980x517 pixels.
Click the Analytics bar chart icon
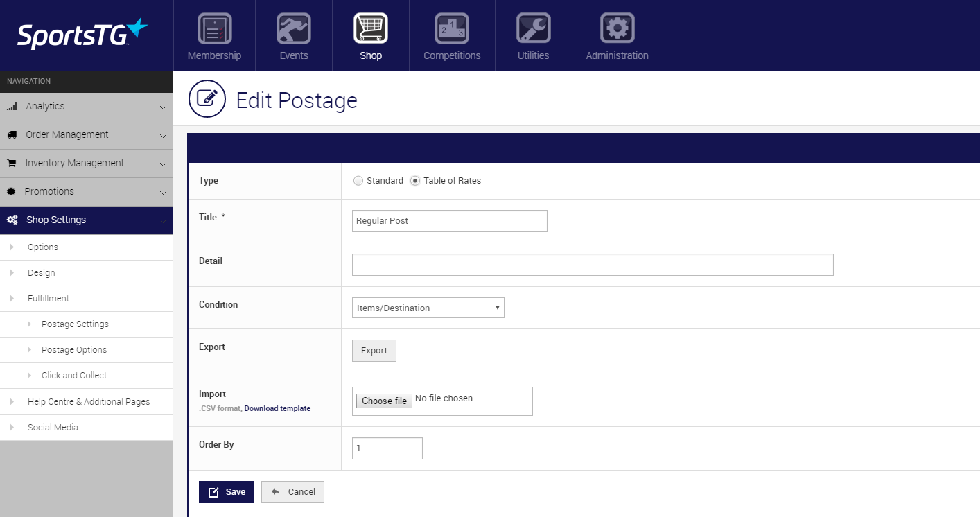(x=12, y=107)
